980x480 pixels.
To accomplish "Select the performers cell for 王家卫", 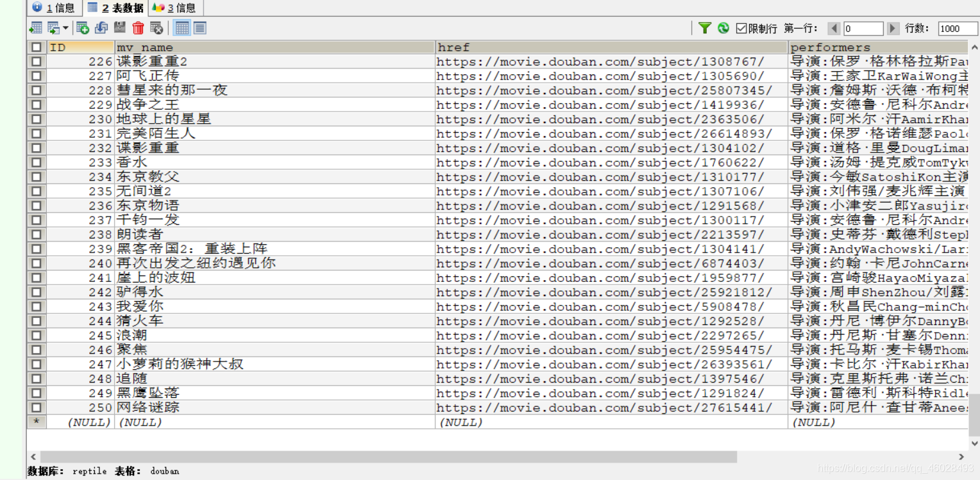I will (878, 76).
